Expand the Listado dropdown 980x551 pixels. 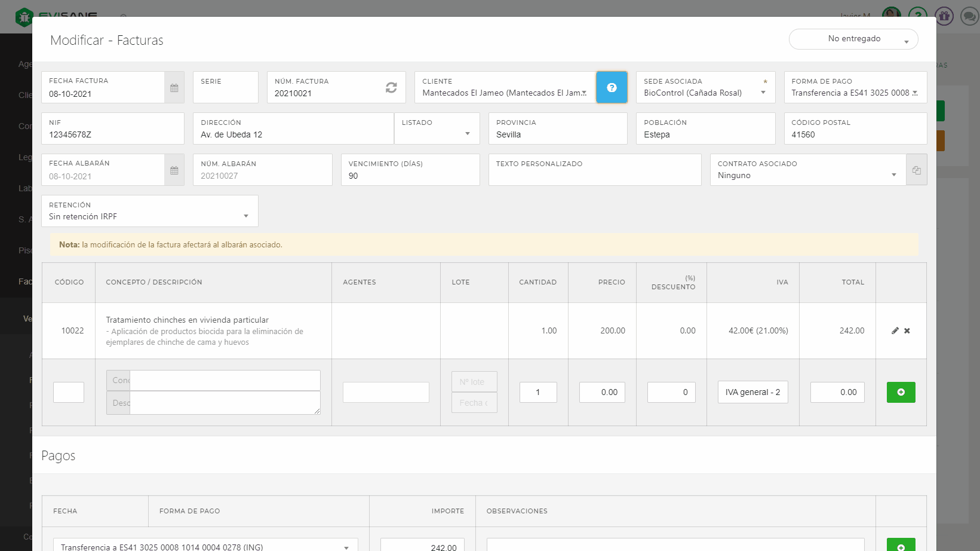pyautogui.click(x=437, y=134)
